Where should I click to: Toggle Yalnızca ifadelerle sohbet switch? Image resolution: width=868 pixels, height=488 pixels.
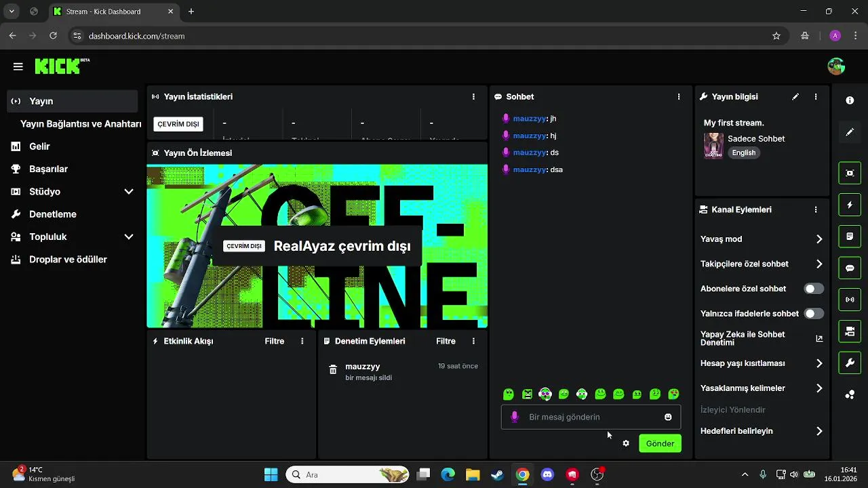(814, 314)
